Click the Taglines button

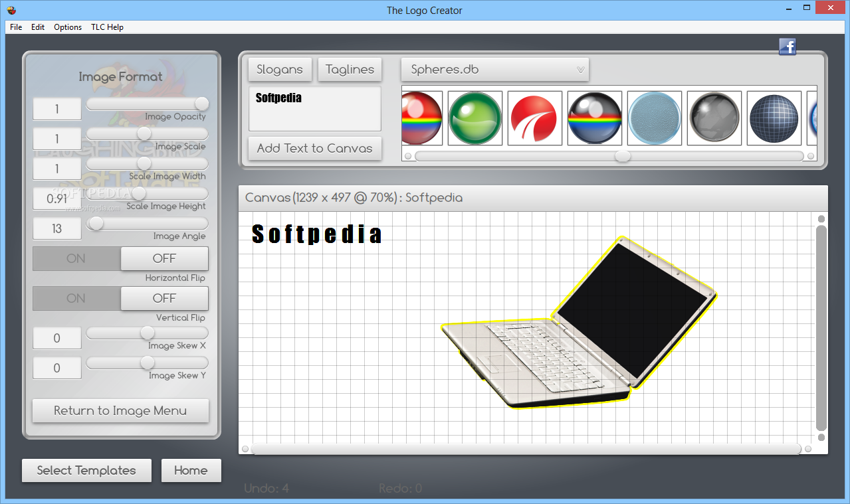(x=350, y=69)
